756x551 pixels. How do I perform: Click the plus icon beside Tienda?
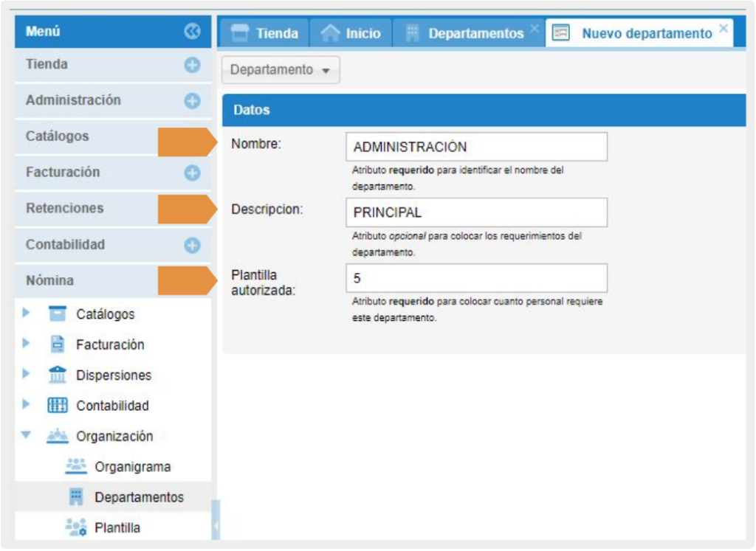coord(192,65)
